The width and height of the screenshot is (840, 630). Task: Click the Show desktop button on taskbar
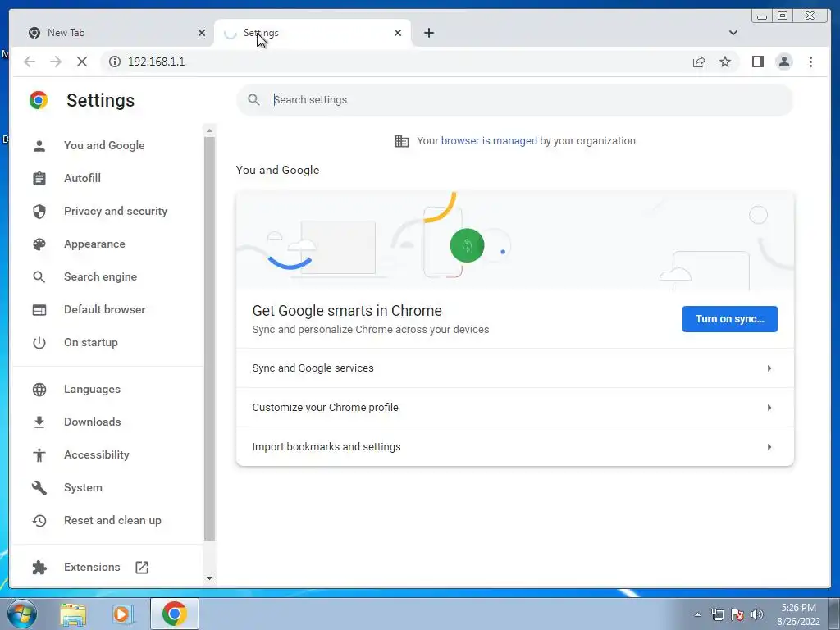click(833, 614)
